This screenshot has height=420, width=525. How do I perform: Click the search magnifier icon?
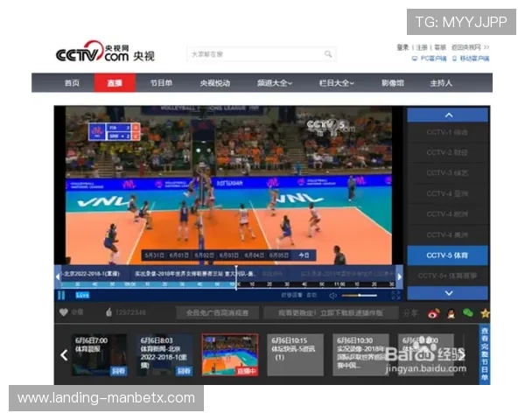click(329, 54)
